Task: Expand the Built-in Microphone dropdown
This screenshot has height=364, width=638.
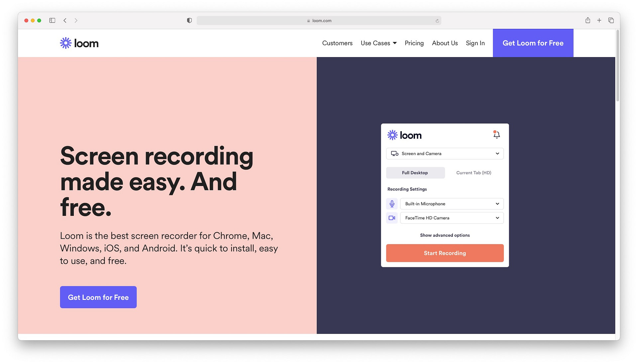Action: tap(497, 204)
